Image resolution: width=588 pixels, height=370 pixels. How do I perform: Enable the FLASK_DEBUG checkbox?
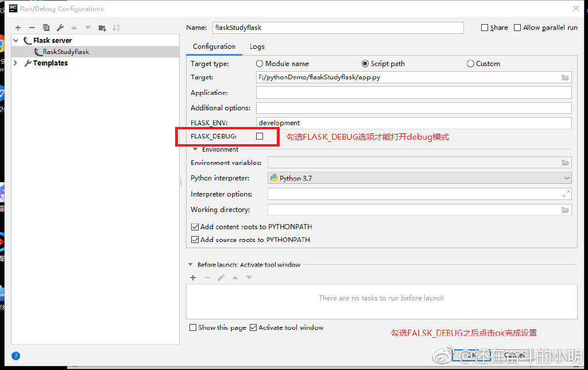tap(259, 136)
